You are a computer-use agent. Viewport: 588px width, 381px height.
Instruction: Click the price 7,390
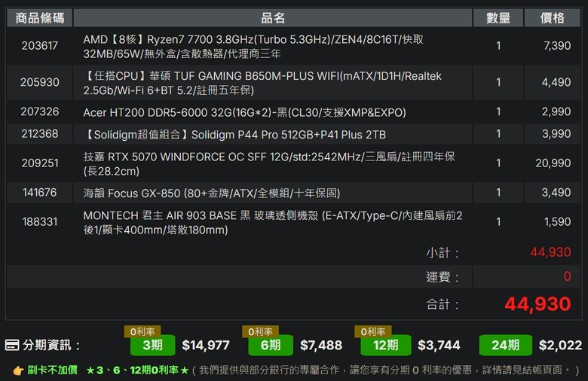[x=557, y=46]
